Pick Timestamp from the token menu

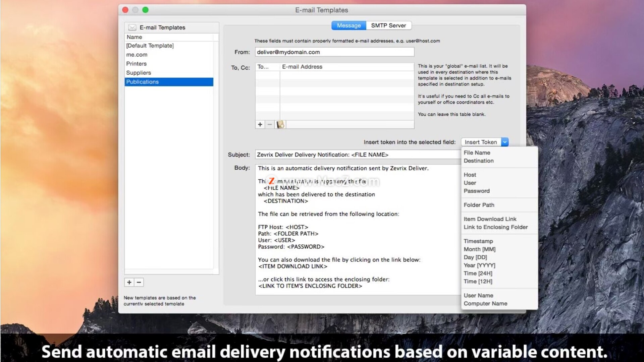[x=478, y=241]
